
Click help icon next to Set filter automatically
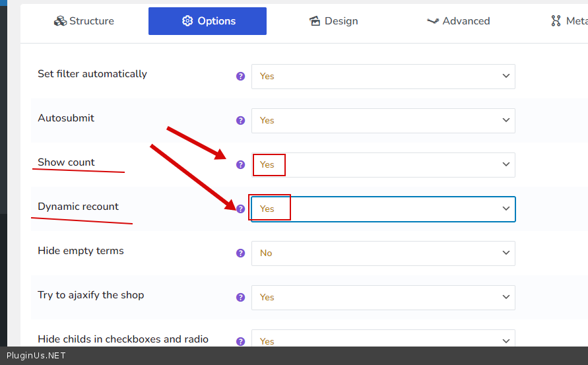240,76
